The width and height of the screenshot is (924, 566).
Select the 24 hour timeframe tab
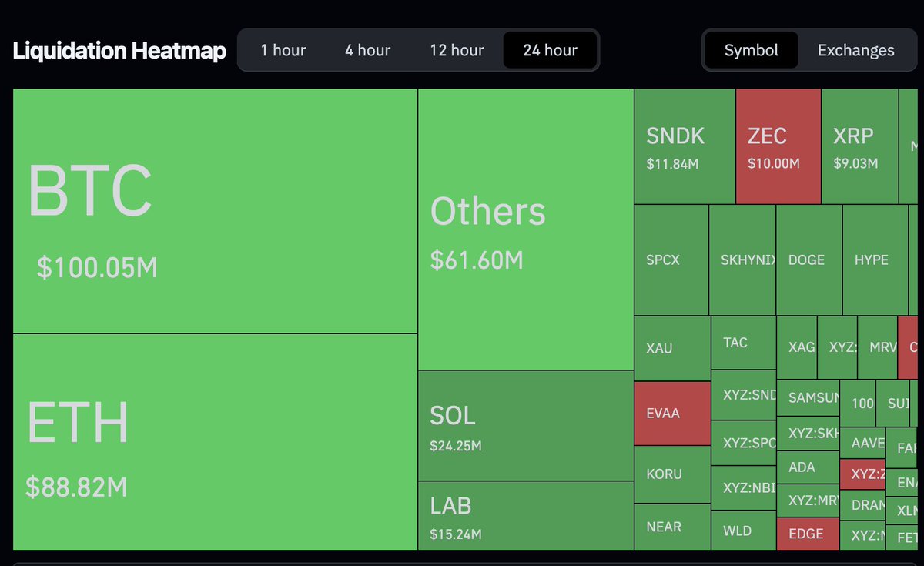click(x=550, y=51)
